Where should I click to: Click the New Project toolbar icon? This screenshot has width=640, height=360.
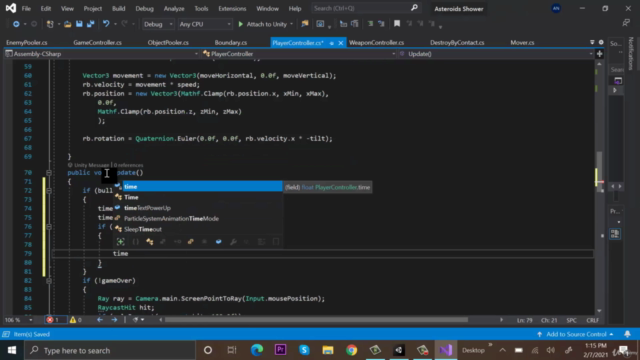[x=50, y=24]
